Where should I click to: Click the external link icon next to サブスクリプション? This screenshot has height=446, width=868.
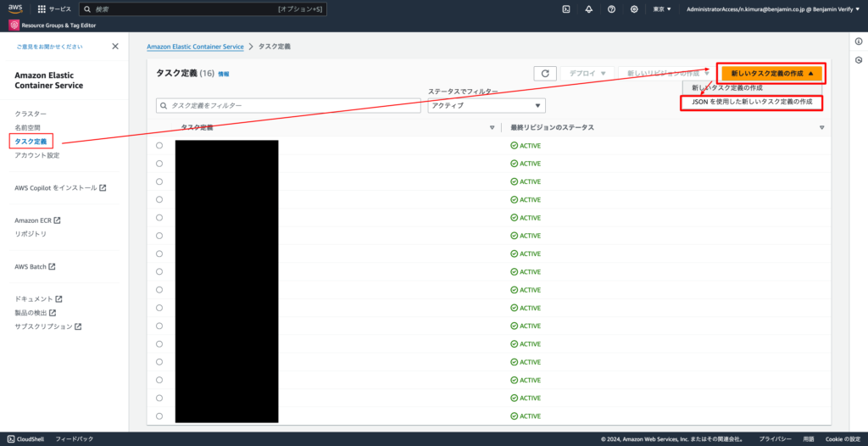pyautogui.click(x=78, y=327)
